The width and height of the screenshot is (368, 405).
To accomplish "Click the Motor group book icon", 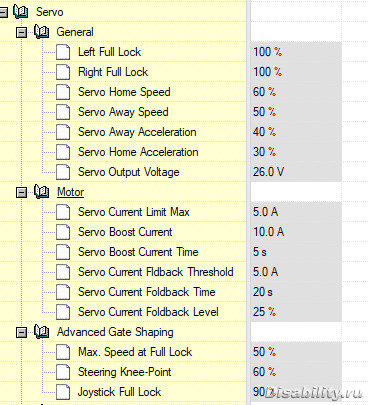I will pos(42,192).
